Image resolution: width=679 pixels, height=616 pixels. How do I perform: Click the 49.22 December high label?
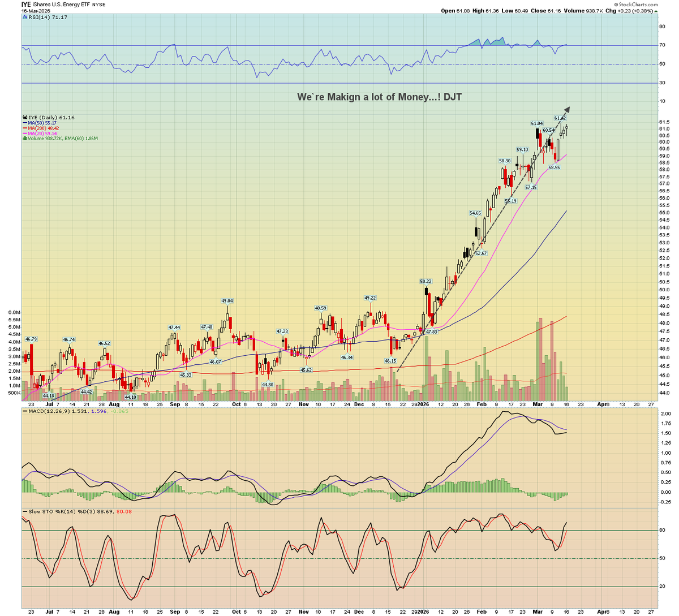pos(370,298)
